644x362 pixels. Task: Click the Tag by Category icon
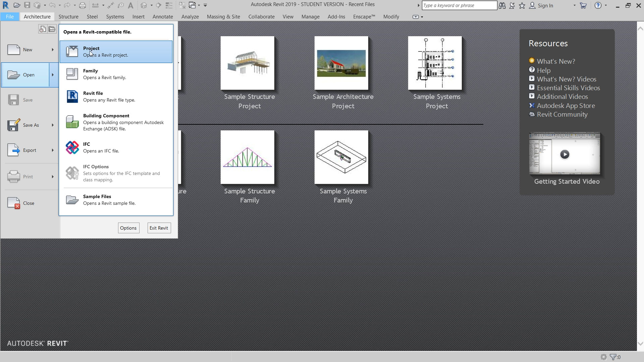coord(121,5)
